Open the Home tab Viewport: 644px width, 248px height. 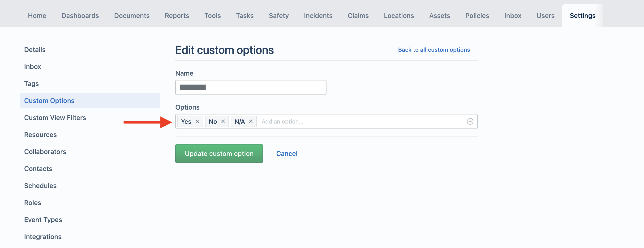click(37, 16)
